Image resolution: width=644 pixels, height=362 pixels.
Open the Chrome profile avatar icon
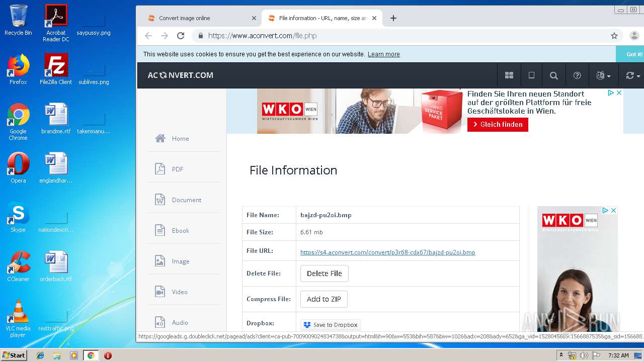[634, 36]
